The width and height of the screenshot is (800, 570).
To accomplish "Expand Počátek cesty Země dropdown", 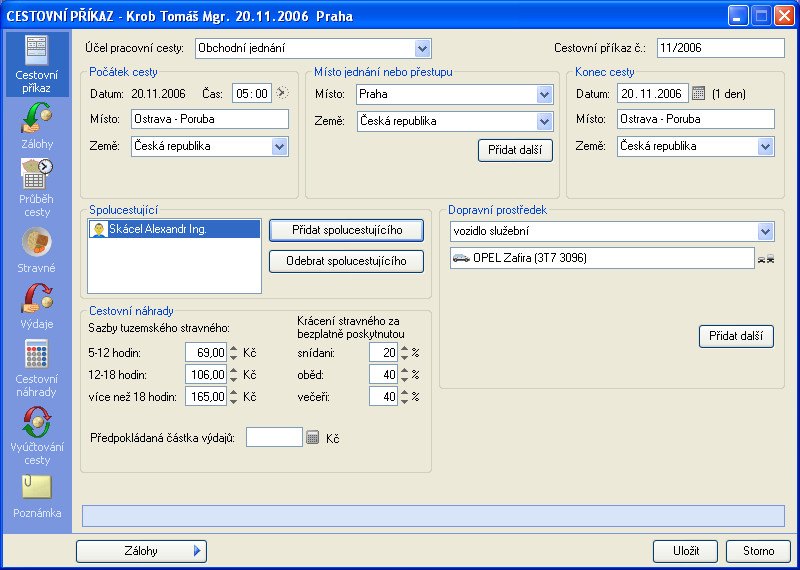I will click(279, 146).
